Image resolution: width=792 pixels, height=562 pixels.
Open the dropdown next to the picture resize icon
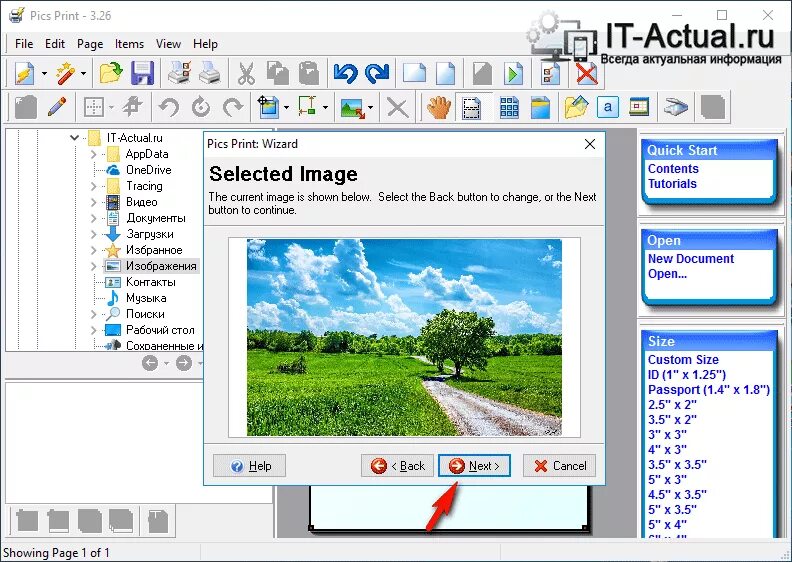[371, 107]
